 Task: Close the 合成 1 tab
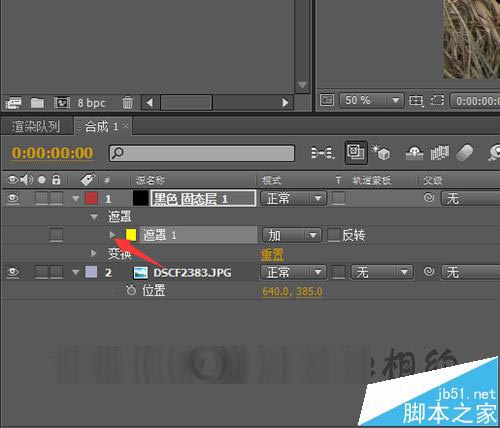(x=125, y=126)
